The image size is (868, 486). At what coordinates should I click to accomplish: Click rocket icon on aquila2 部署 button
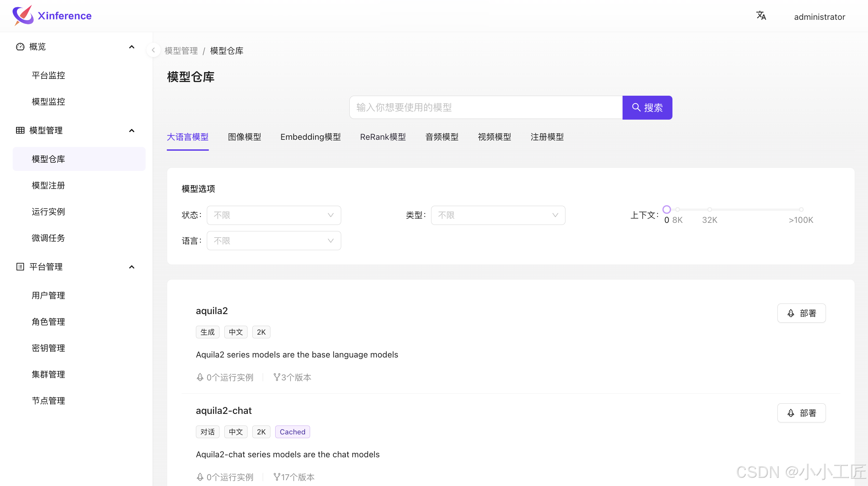pyautogui.click(x=791, y=313)
